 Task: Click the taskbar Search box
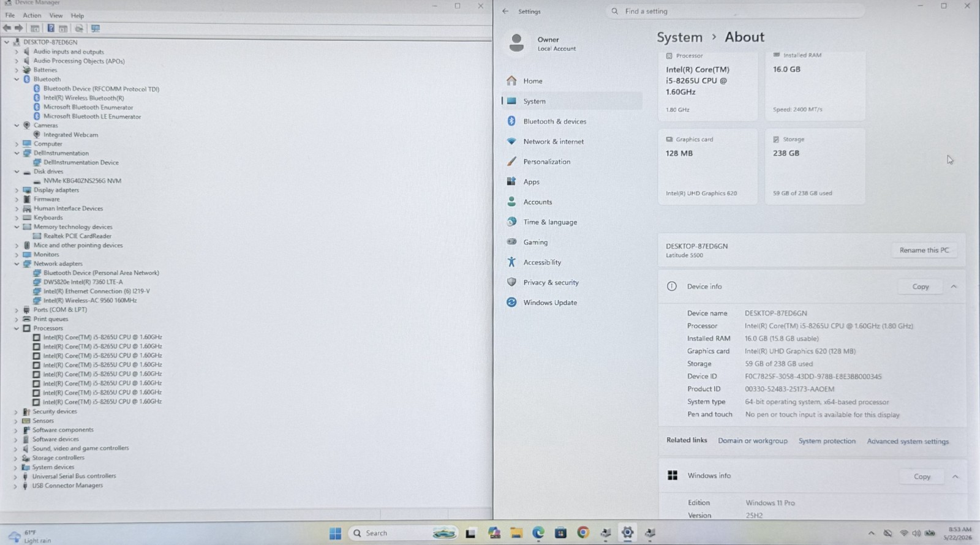click(x=403, y=533)
